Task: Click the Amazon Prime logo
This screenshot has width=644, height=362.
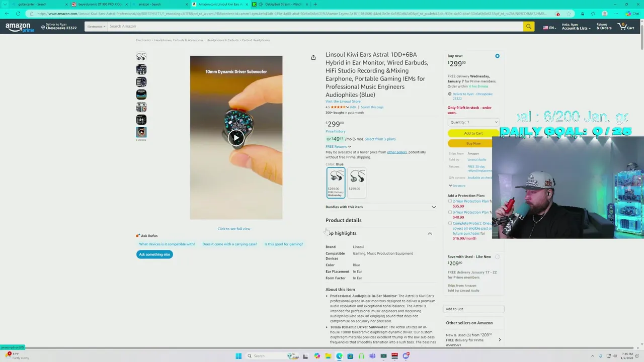Action: click(20, 27)
